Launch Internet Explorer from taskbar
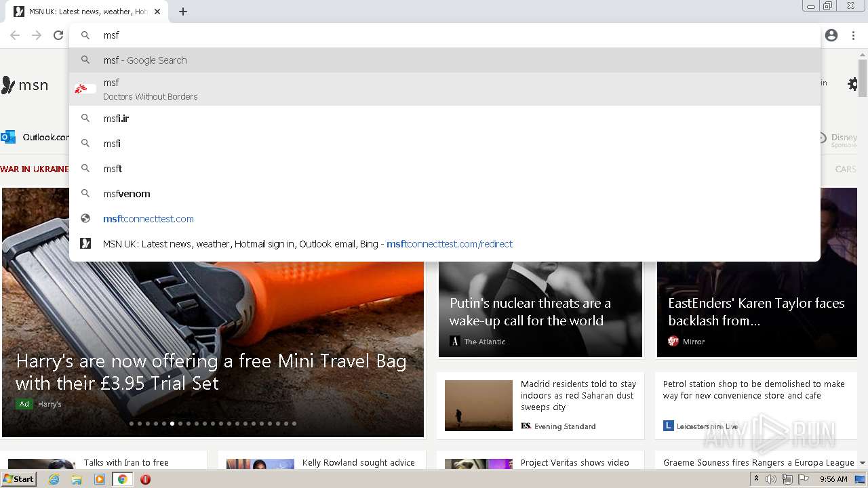 (54, 479)
